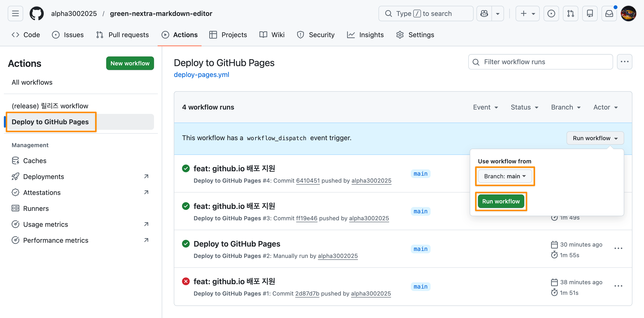Open the Status filter dropdown
644x318 pixels.
(x=524, y=107)
